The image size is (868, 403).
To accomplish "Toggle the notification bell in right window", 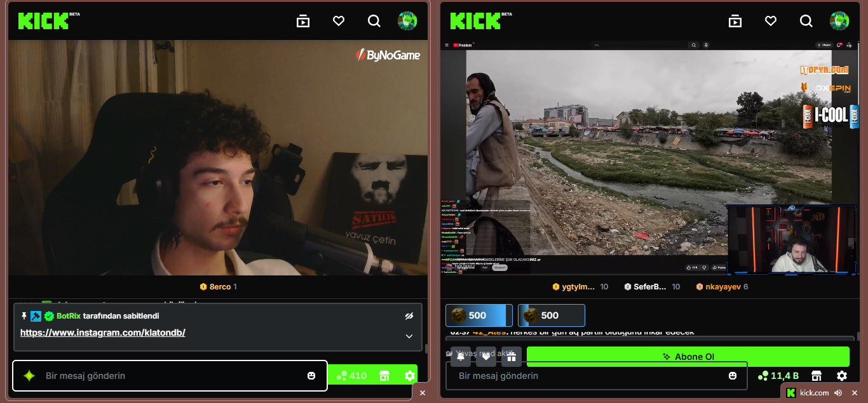I will (x=461, y=357).
